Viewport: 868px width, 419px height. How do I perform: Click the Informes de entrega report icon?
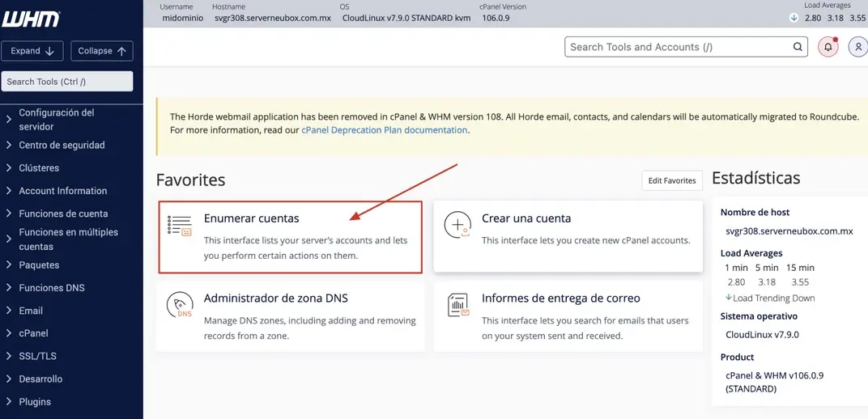coord(457,305)
